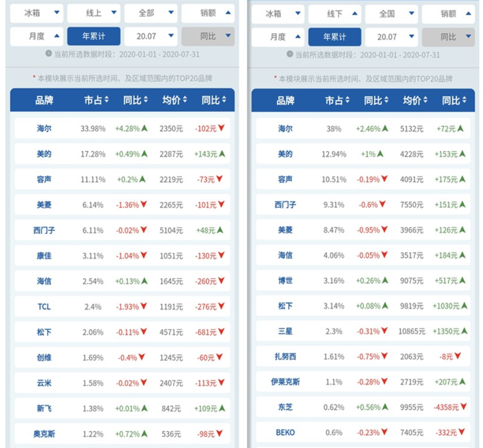The width and height of the screenshot is (483, 448).
Task: Open 销额 dropdown in right panel
Action: [x=448, y=14]
